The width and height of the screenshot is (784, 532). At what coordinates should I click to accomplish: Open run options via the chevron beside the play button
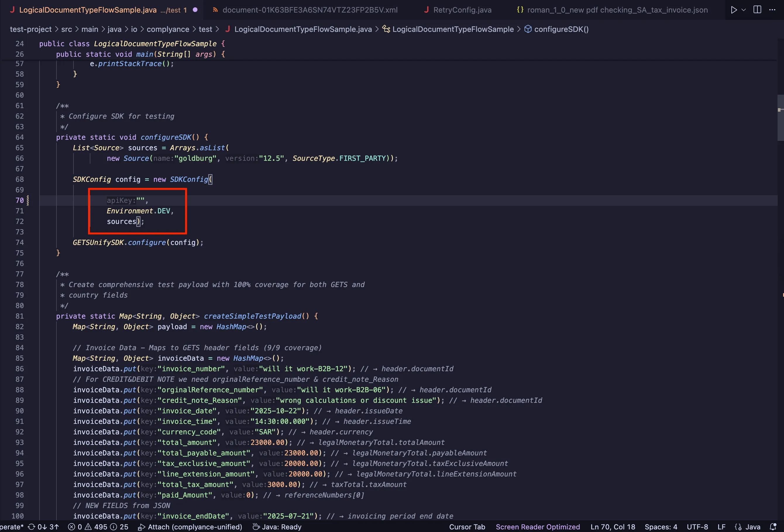(x=744, y=10)
